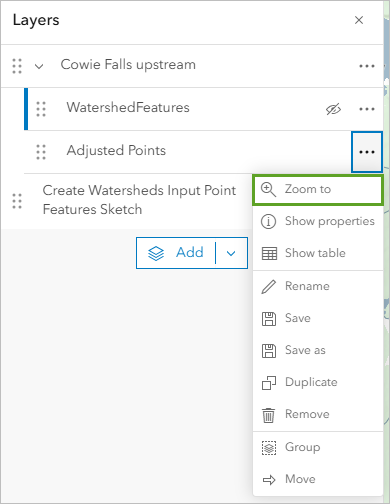Toggle visibility of WatershedFeatures layer
This screenshot has height=504, width=390.
(x=333, y=109)
